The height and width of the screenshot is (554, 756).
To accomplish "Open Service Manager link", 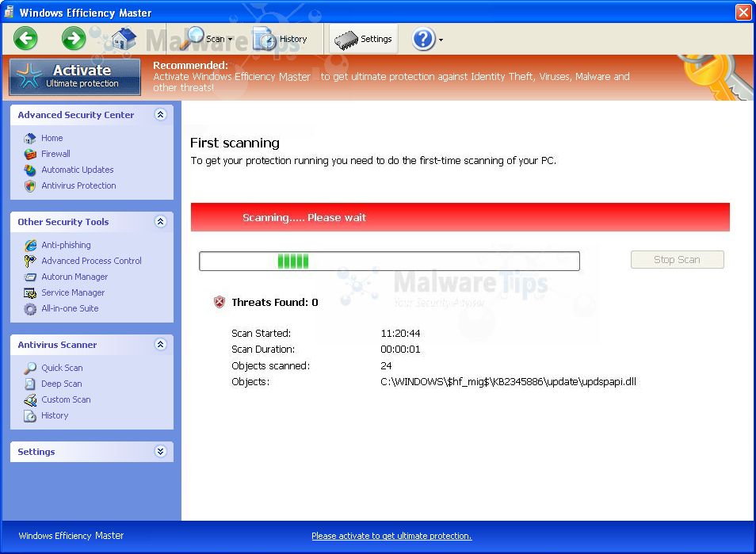I will (x=73, y=292).
